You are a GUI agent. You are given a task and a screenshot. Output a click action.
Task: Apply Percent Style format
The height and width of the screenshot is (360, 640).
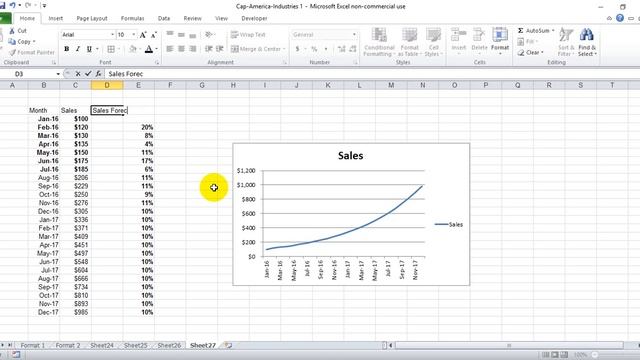tap(314, 49)
